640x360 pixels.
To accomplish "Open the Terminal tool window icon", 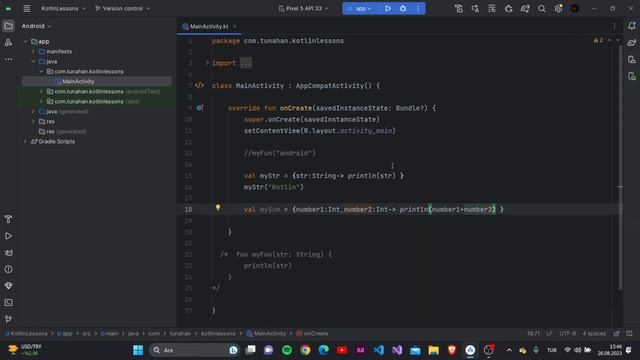I will click(8, 302).
